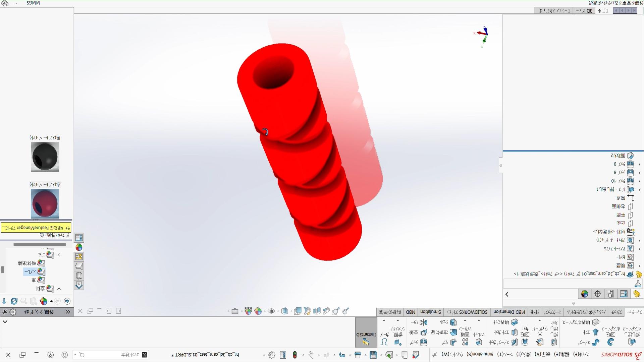Open the FeatureManager design tree tab icon
The width and height of the screenshot is (644, 362).
coord(637,294)
